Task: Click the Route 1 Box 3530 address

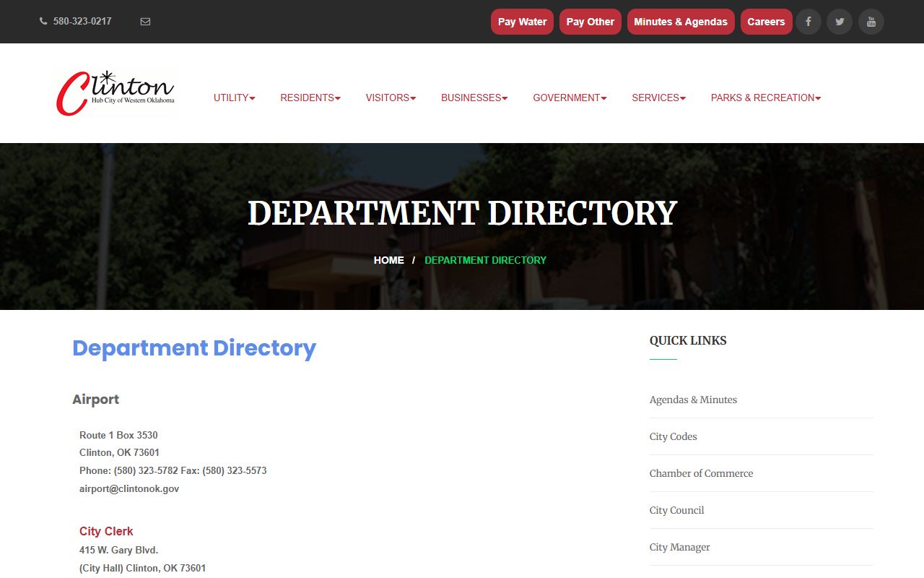Action: [118, 435]
